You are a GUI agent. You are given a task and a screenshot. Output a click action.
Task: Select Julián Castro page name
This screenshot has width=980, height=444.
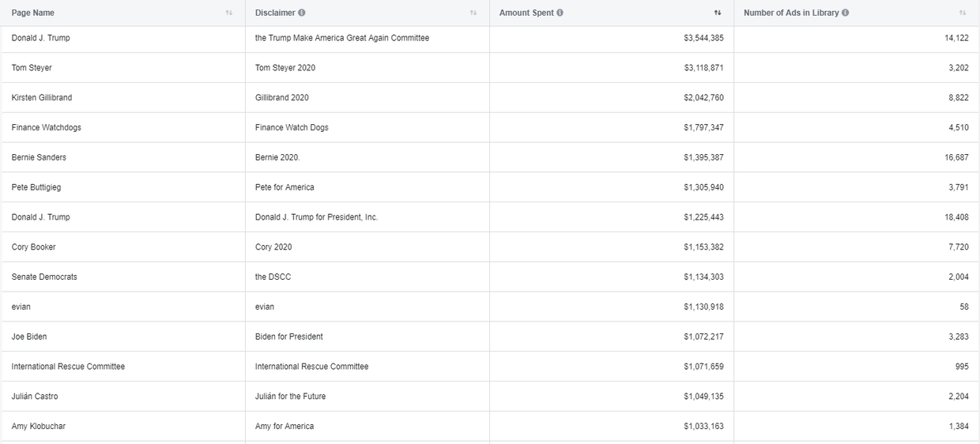(x=35, y=397)
